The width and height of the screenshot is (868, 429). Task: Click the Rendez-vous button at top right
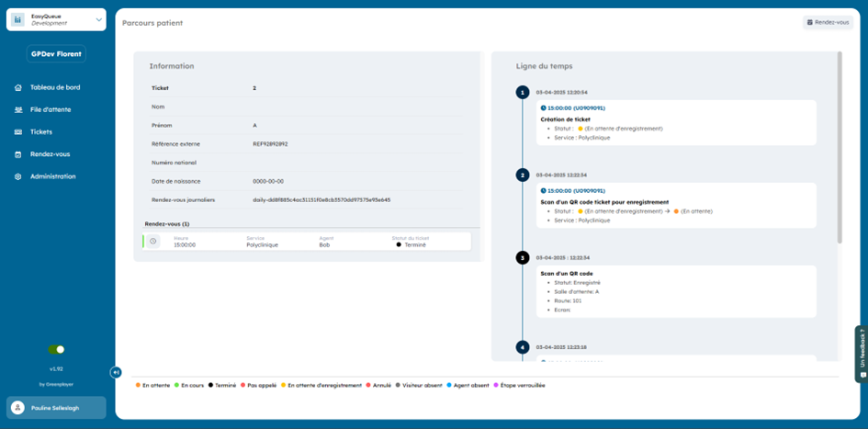[x=828, y=23]
